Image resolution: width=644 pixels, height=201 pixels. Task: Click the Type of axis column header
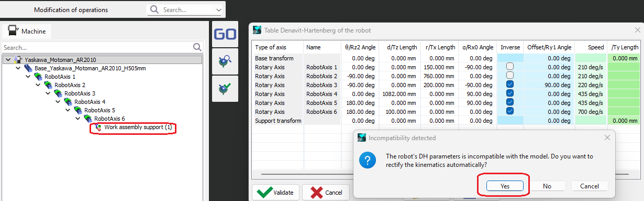[x=278, y=47]
